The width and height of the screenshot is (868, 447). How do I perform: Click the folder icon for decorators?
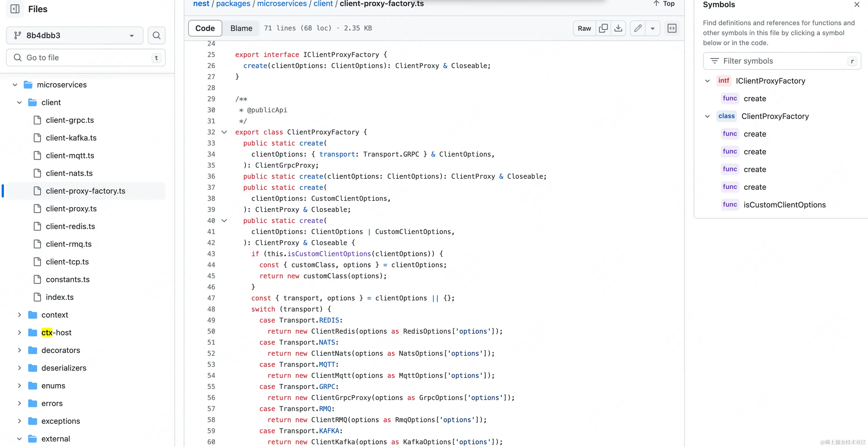pyautogui.click(x=33, y=350)
